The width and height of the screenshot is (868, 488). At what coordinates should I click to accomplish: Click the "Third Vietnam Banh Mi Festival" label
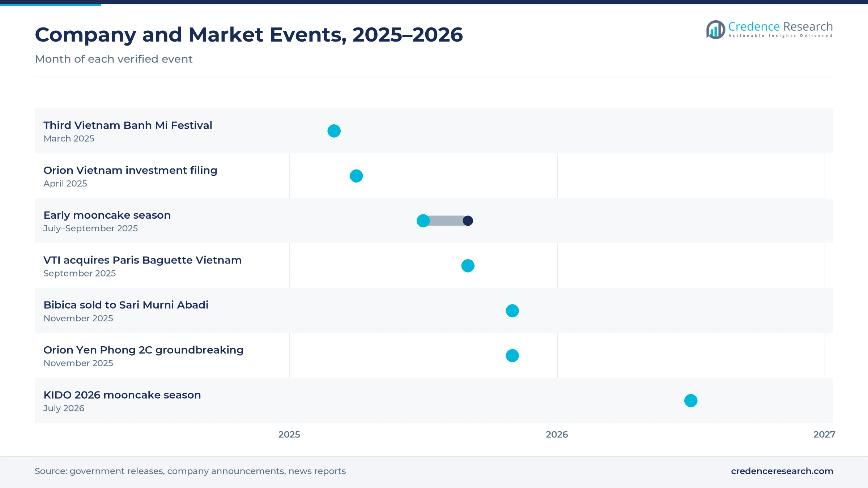[128, 125]
